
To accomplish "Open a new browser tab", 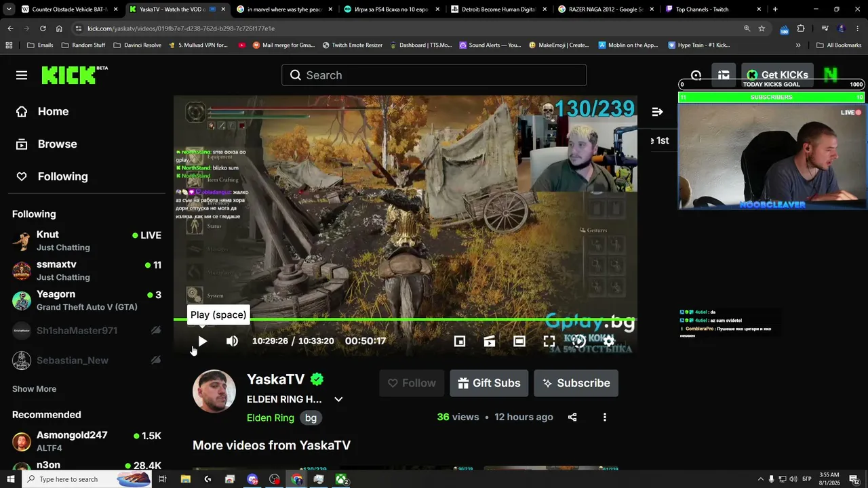I will click(775, 9).
